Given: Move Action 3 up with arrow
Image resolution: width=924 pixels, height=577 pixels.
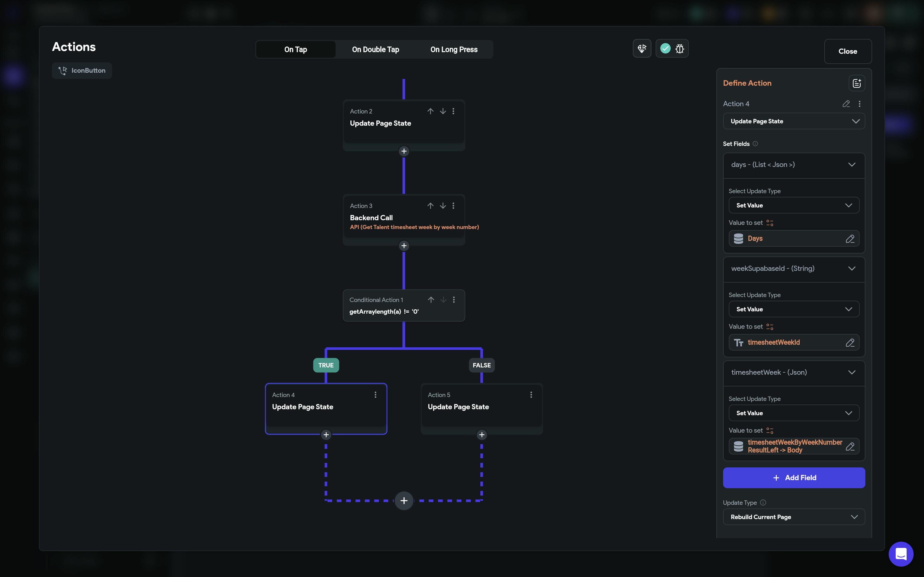Looking at the screenshot, I should point(430,206).
